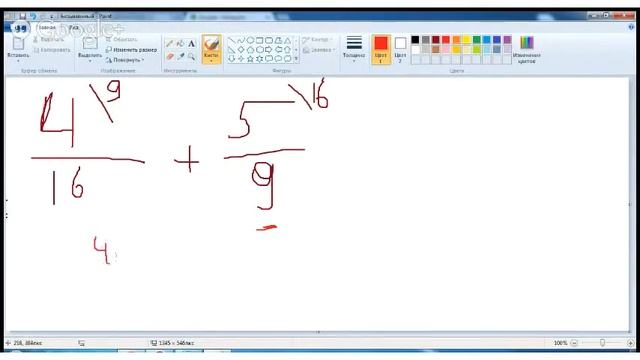This screenshot has height=360, width=640.
Task: Pick the dark red palette color
Action: [x=436, y=40]
